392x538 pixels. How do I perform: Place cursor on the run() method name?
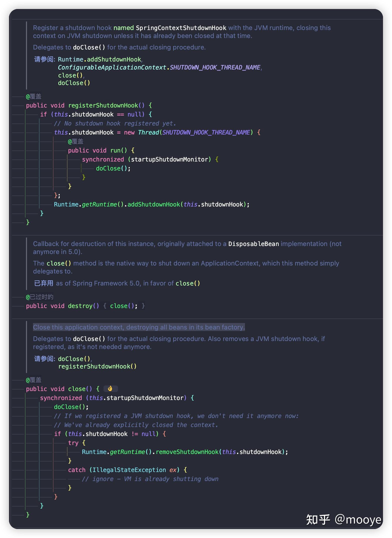click(115, 150)
